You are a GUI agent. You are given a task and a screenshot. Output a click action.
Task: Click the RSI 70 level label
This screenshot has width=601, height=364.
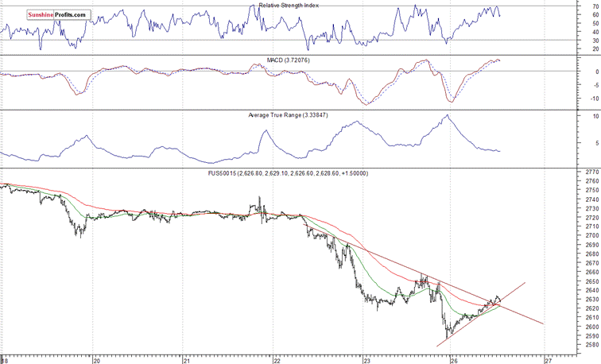click(x=585, y=6)
